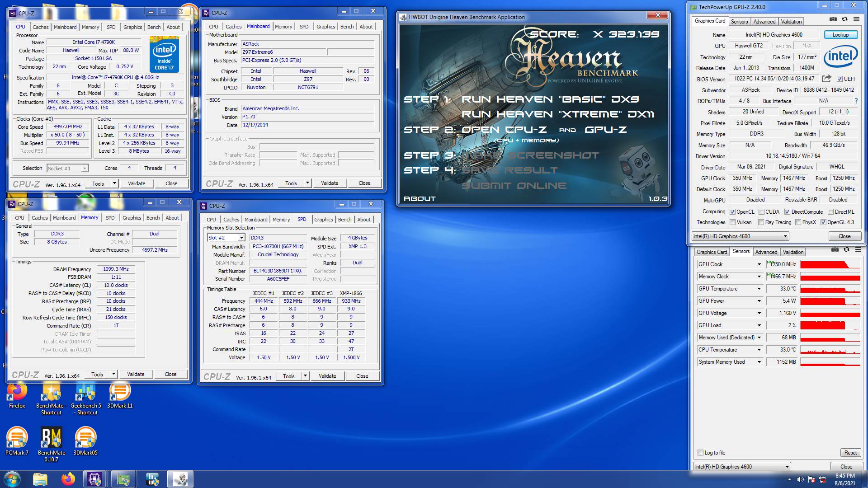
Task: Click the volume tray icon
Action: (x=800, y=479)
